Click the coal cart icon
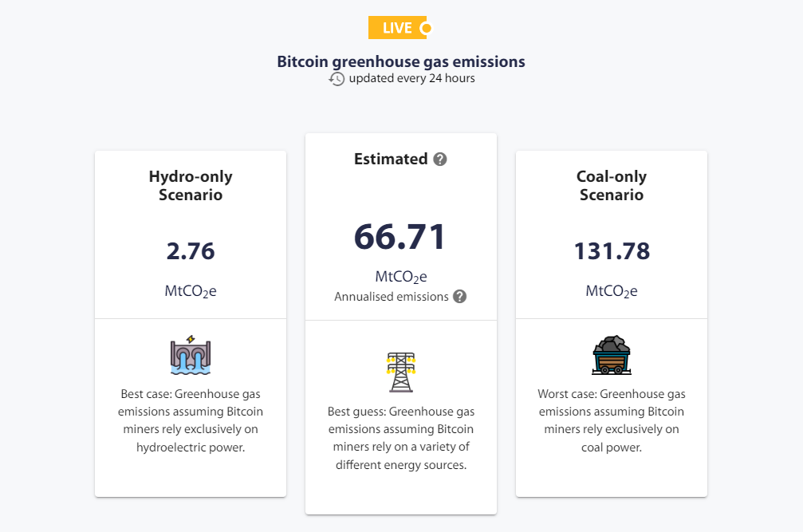This screenshot has height=532, width=803. pyautogui.click(x=612, y=355)
